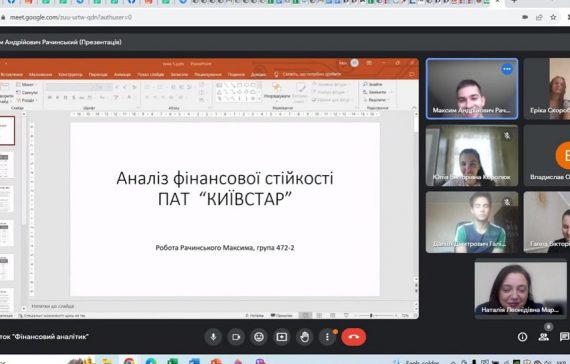Click the browser address bar URL
This screenshot has height=364, width=570.
[71, 17]
